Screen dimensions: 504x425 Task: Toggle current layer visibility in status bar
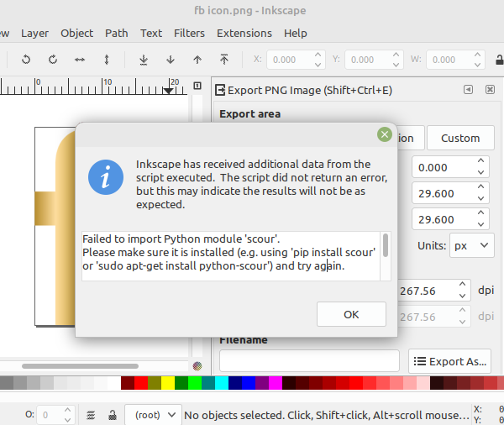pyautogui.click(x=91, y=415)
